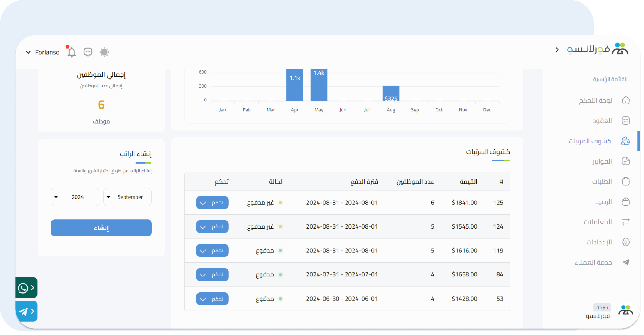Open the month dropdown showing September
Image resolution: width=644 pixels, height=335 pixels.
click(x=128, y=197)
